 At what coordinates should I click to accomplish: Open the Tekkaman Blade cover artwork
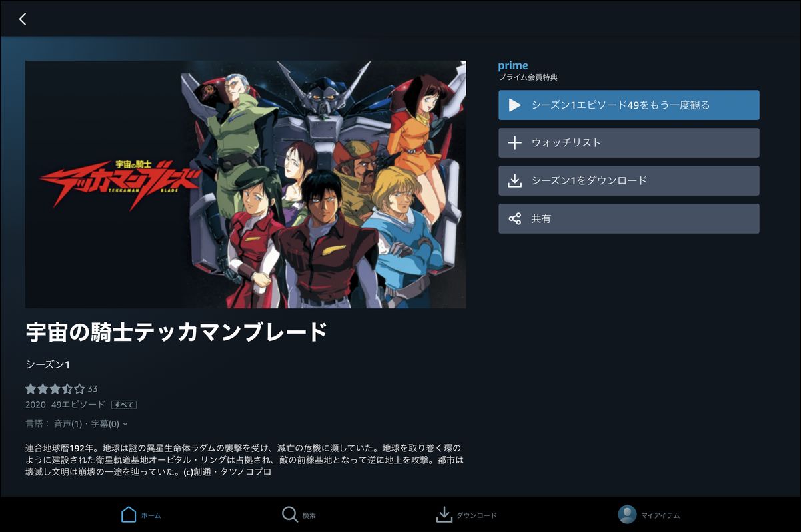point(245,184)
